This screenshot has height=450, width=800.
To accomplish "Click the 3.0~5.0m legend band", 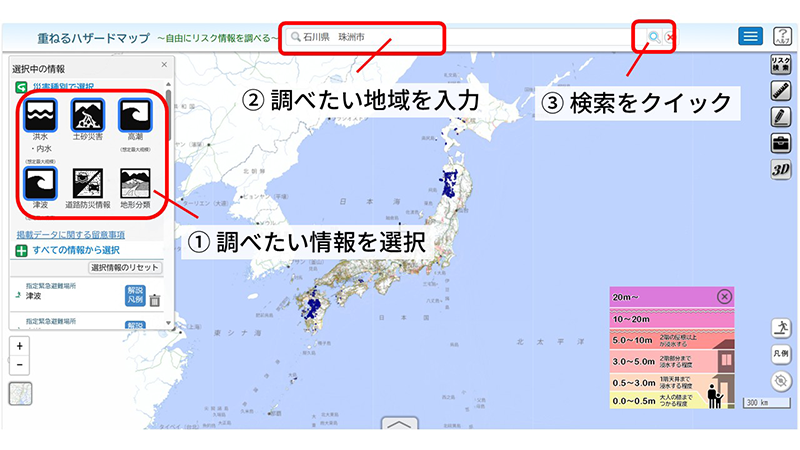I will coord(672,361).
